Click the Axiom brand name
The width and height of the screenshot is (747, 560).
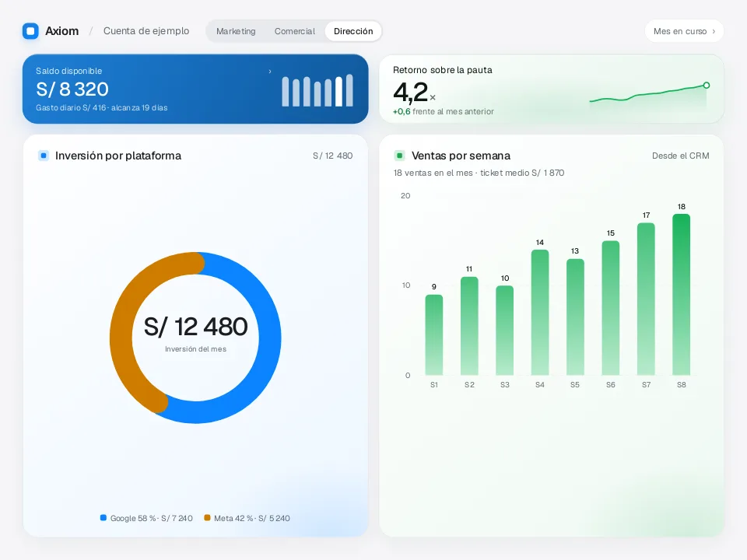click(x=62, y=31)
